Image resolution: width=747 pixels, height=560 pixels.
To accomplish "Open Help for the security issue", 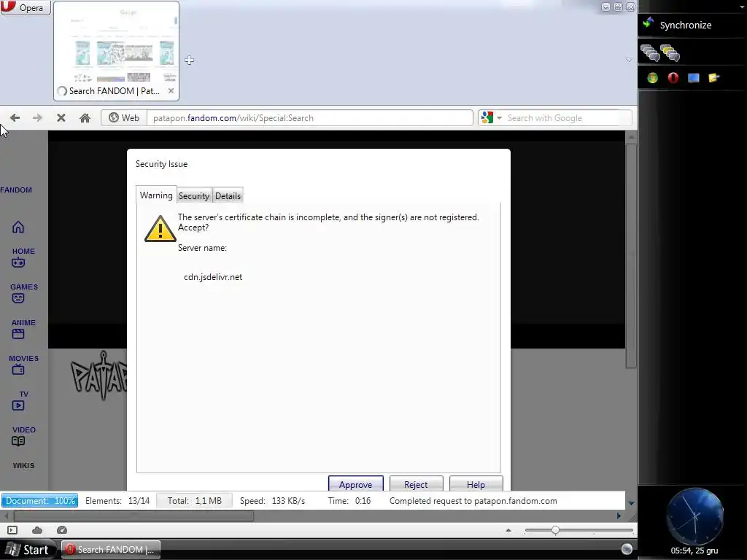I will pyautogui.click(x=476, y=484).
